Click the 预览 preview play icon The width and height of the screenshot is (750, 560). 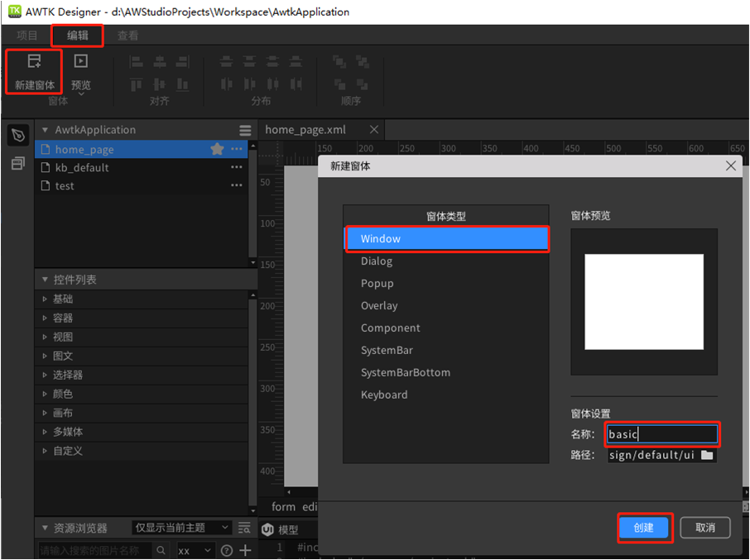81,61
